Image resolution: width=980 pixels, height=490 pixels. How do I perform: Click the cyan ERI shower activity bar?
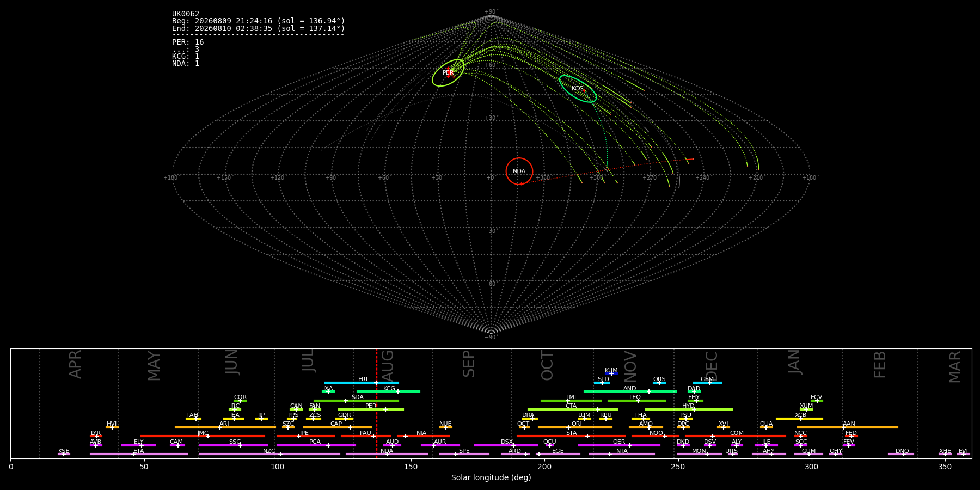point(362,383)
